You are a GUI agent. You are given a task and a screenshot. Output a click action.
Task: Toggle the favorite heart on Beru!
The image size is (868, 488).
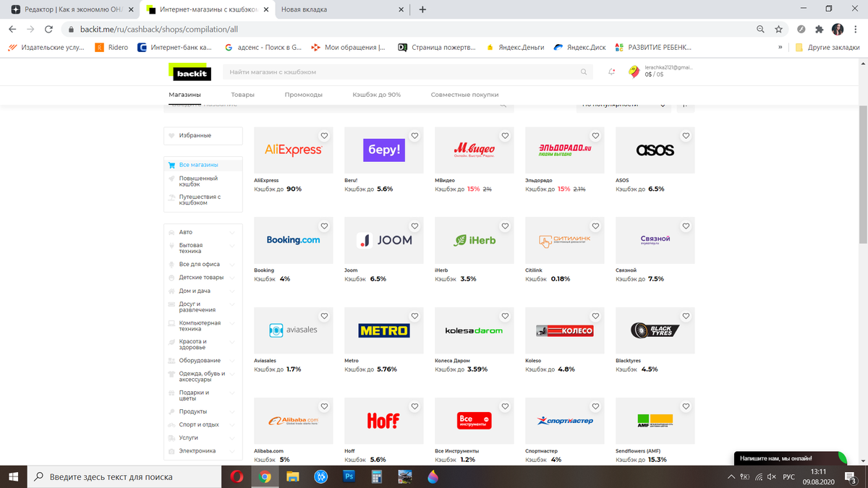[415, 136]
